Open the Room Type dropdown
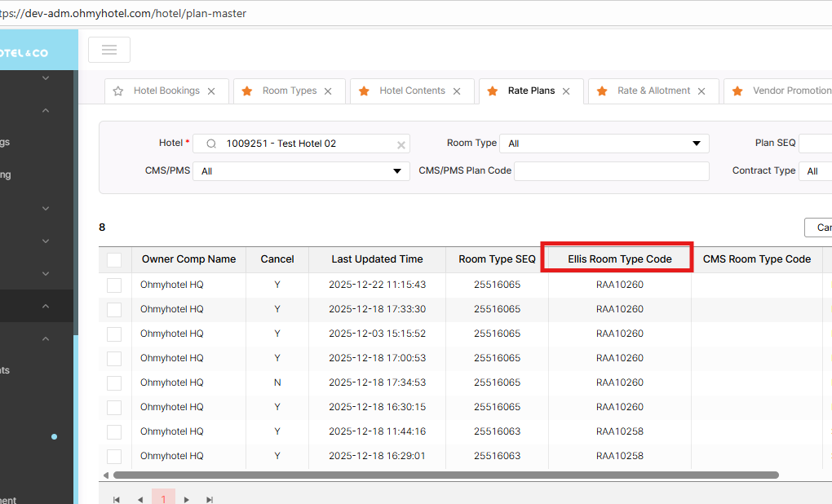 [x=604, y=144]
